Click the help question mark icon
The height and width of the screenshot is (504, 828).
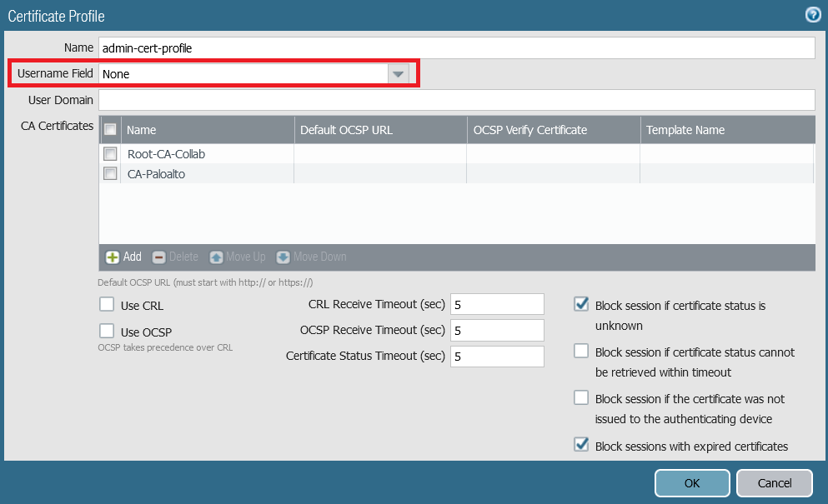pos(812,15)
